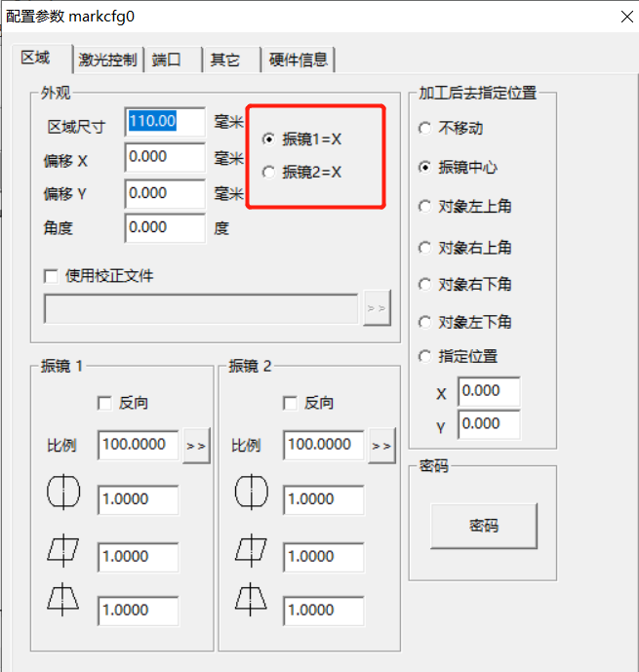Toggle the 反向 checkbox for 振镜 1

tap(105, 403)
